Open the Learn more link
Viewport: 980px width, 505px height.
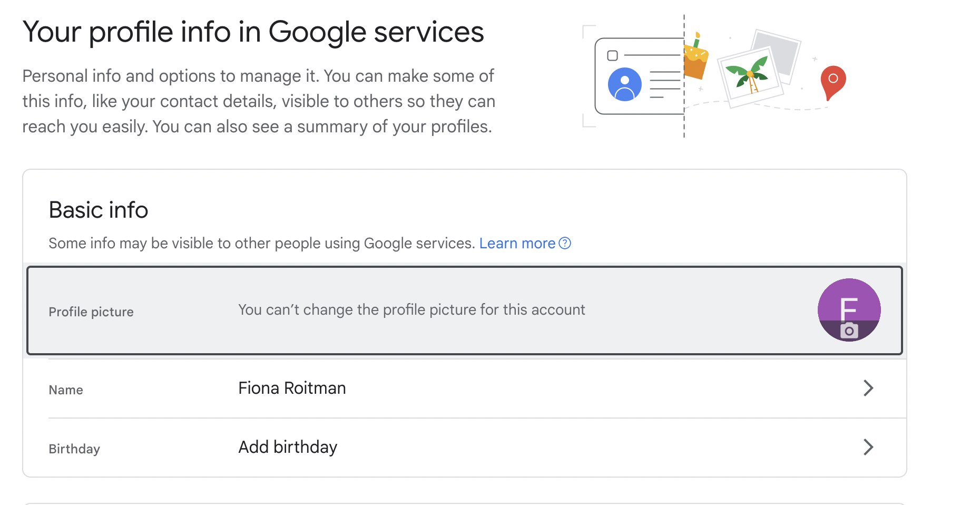tap(517, 243)
